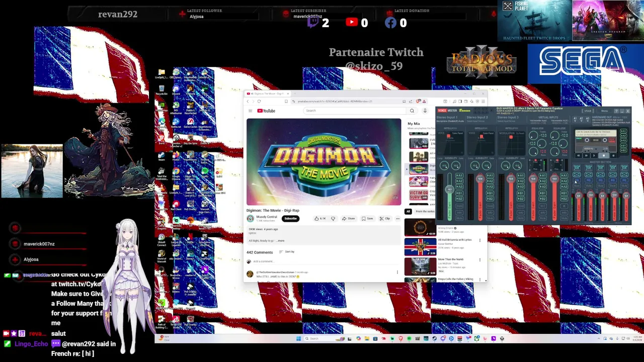The height and width of the screenshot is (362, 644).
Task: Toggle B2 routing on Stereo Input 1
Action: pos(459,199)
